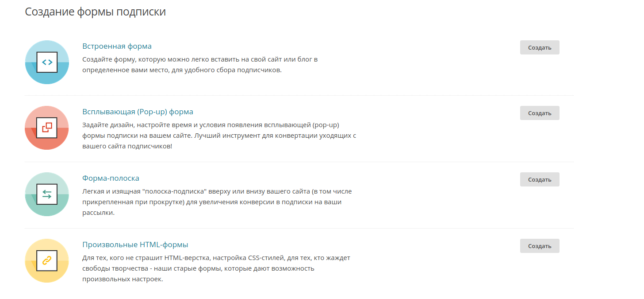Click the divider line above Произвольные HTML-формы section
The image size is (644, 299).
point(299,228)
